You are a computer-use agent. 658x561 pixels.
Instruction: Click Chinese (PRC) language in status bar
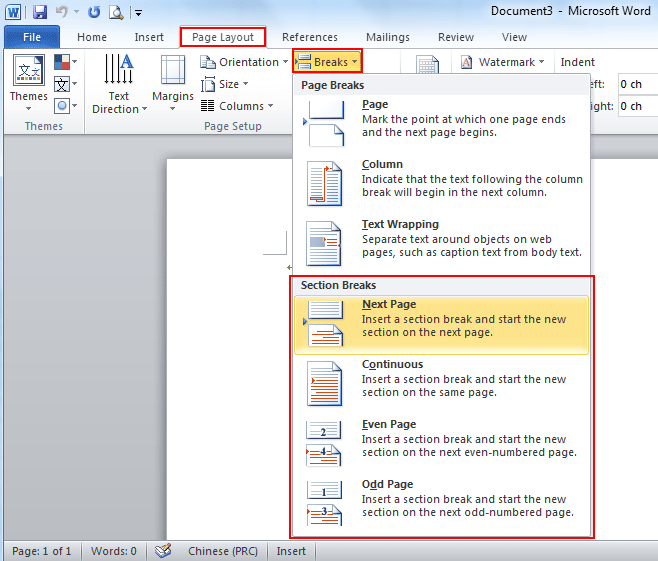click(222, 551)
